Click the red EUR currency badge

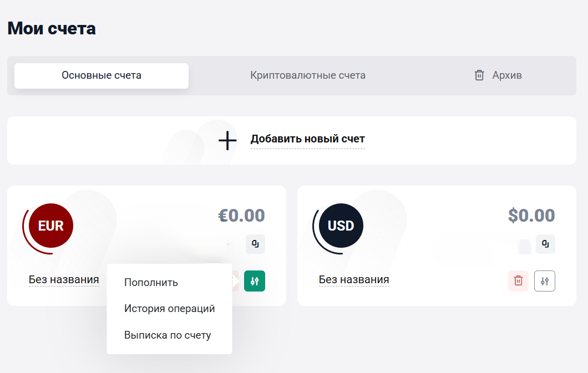50,226
